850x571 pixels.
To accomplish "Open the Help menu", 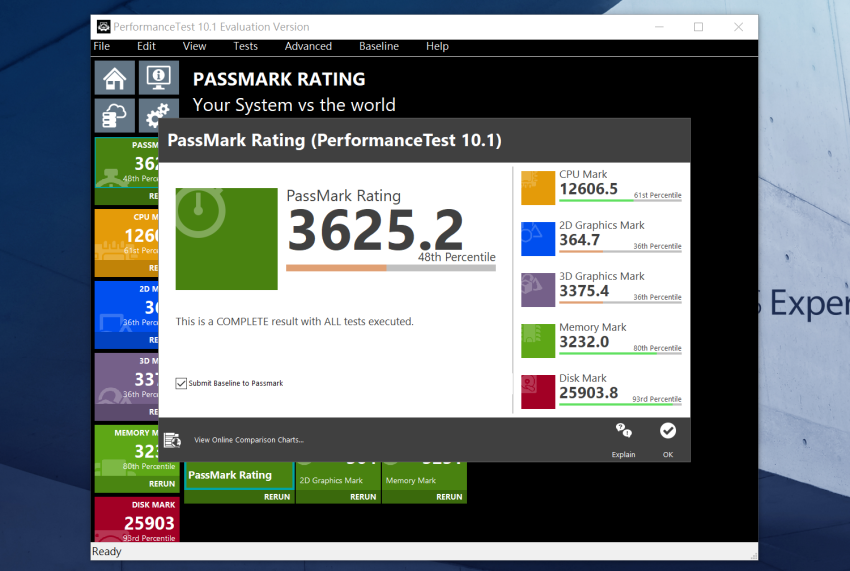I will tap(437, 46).
